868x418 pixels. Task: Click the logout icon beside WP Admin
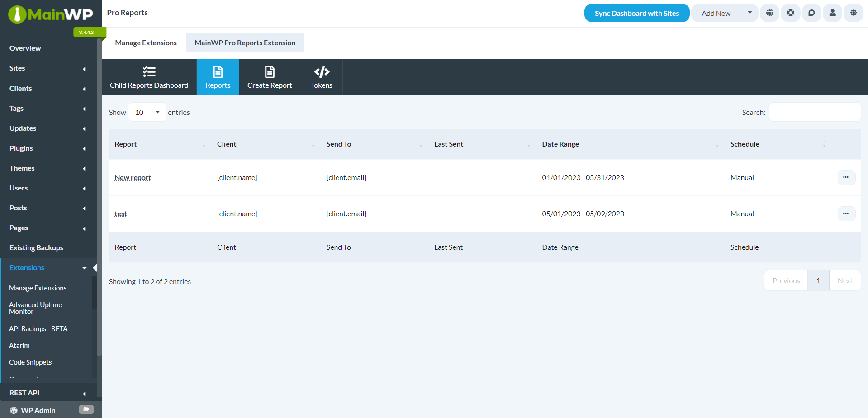click(x=86, y=409)
